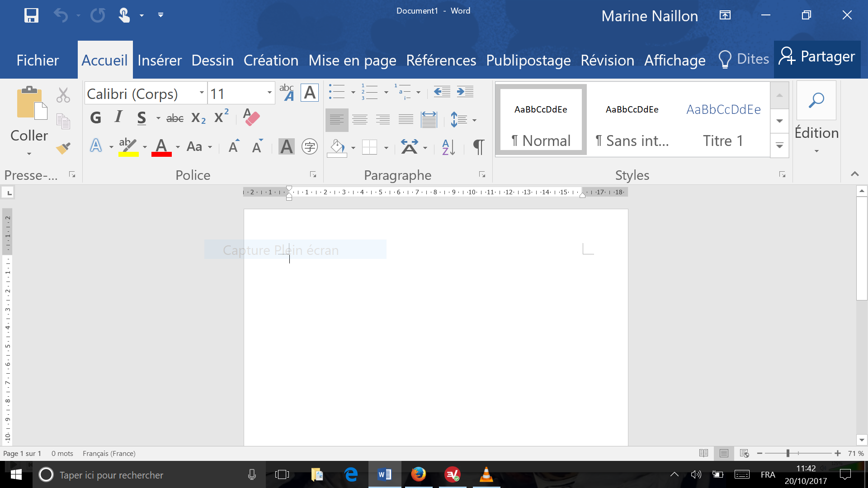Open the Fichier tab
This screenshot has height=488, width=868.
coord(38,60)
